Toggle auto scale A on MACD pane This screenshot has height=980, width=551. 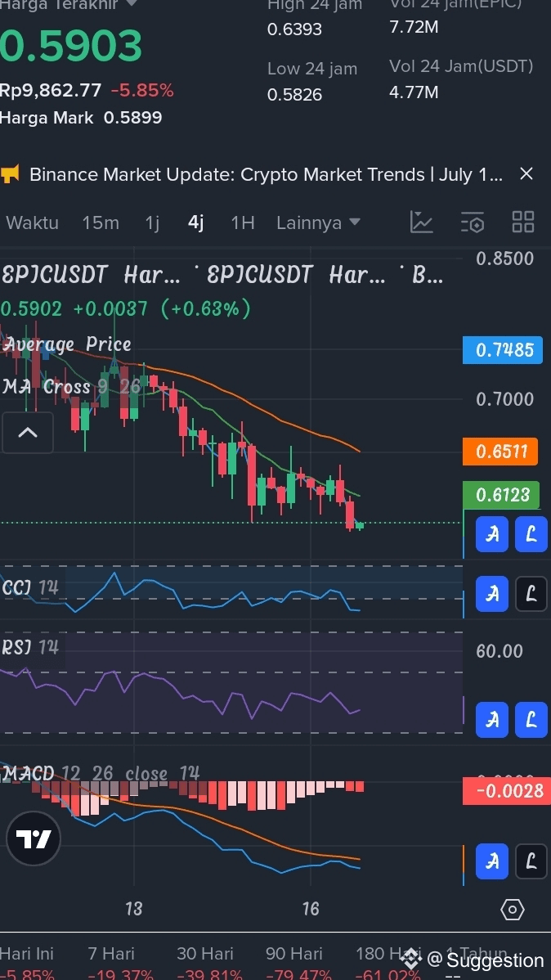tap(492, 862)
